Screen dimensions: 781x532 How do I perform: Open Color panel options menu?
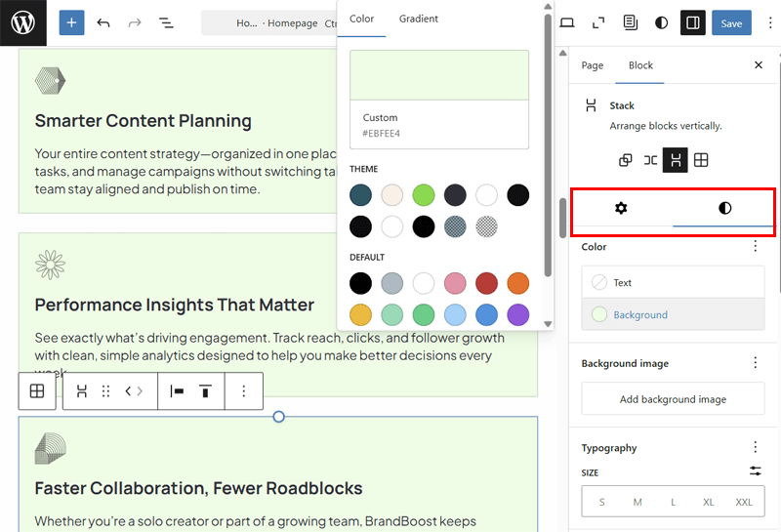755,247
